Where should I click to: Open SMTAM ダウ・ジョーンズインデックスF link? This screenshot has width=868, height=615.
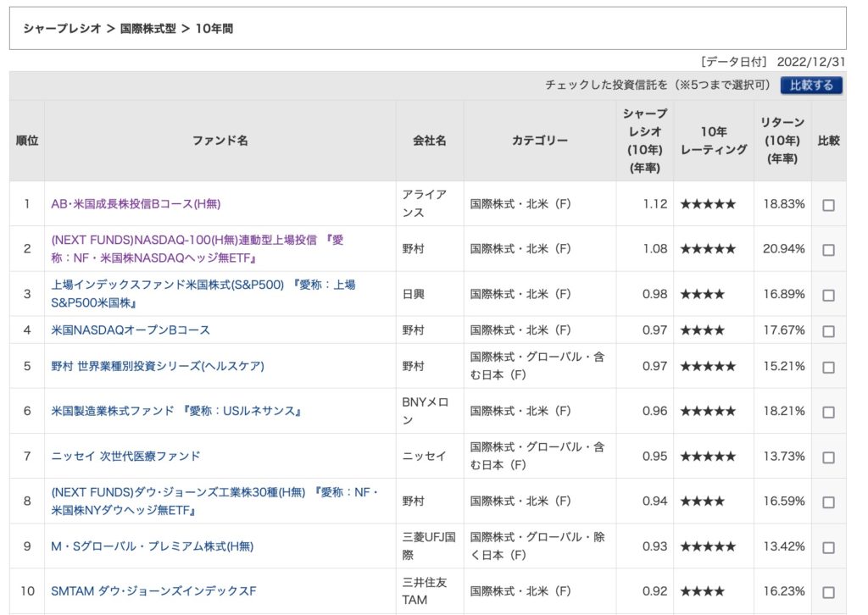click(x=153, y=591)
